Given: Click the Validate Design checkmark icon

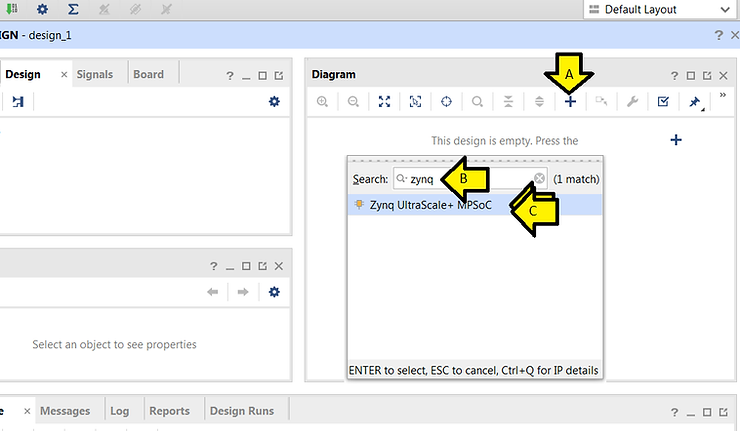Looking at the screenshot, I should pyautogui.click(x=663, y=102).
